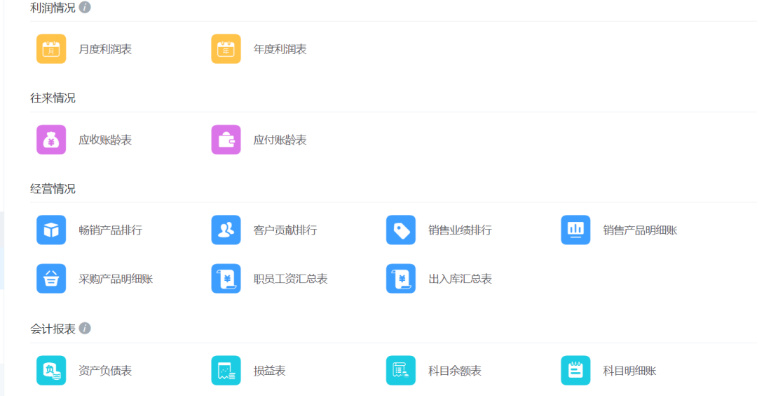Click the 会计报表 section heading
Image resolution: width=758 pixels, height=396 pixels.
pyautogui.click(x=53, y=329)
